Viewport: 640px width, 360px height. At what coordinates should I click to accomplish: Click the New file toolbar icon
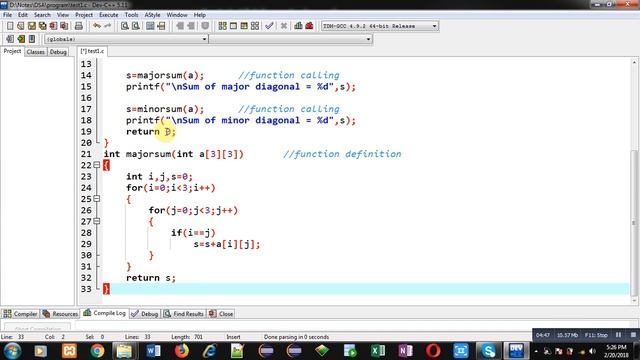click(10, 26)
